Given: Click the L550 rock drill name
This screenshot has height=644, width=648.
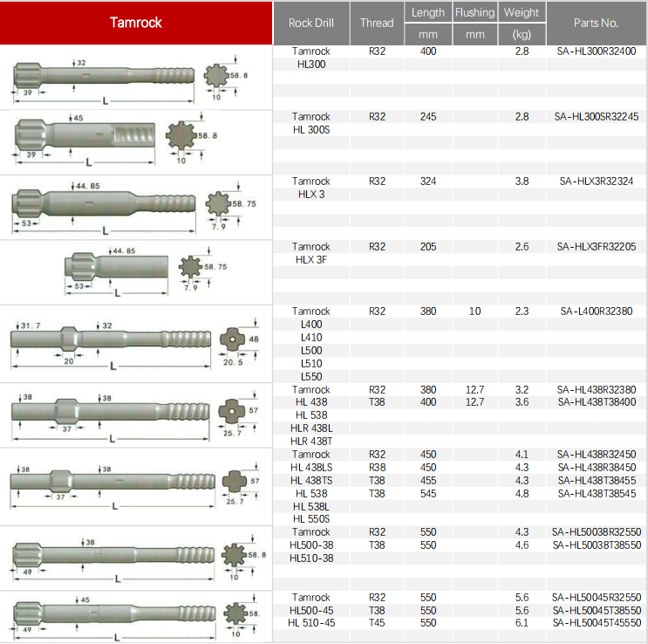Looking at the screenshot, I should click(x=311, y=377).
